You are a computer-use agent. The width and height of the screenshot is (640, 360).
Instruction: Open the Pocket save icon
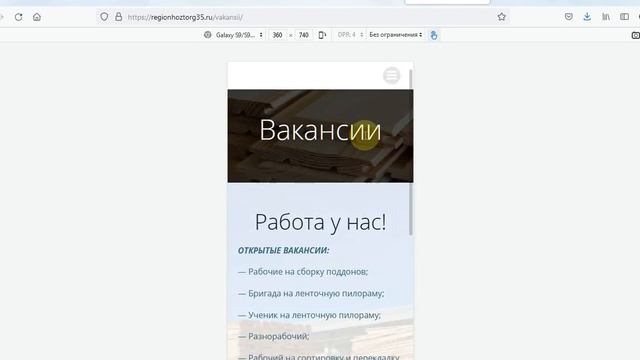(x=569, y=17)
